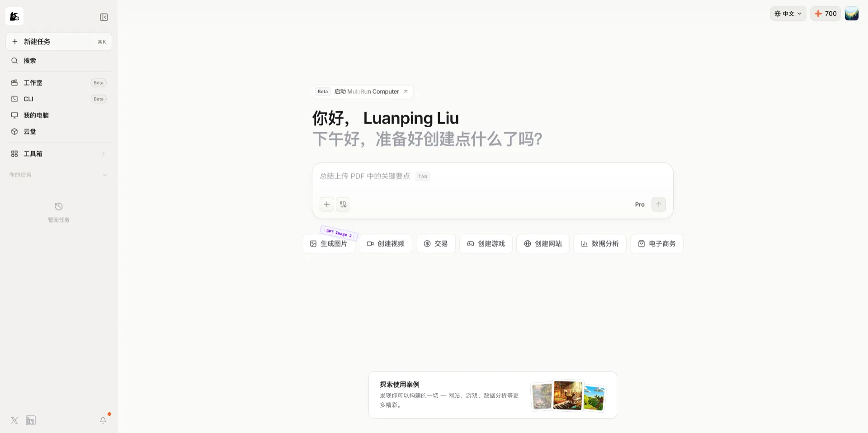Expand the 工具箱 submenu chevron
Viewport: 868px width, 433px height.
pyautogui.click(x=104, y=154)
